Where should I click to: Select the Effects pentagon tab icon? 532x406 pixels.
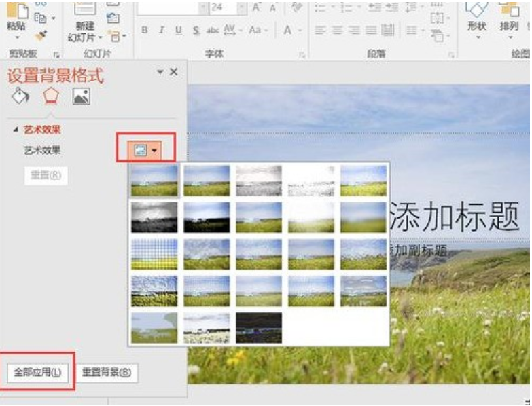(x=50, y=96)
